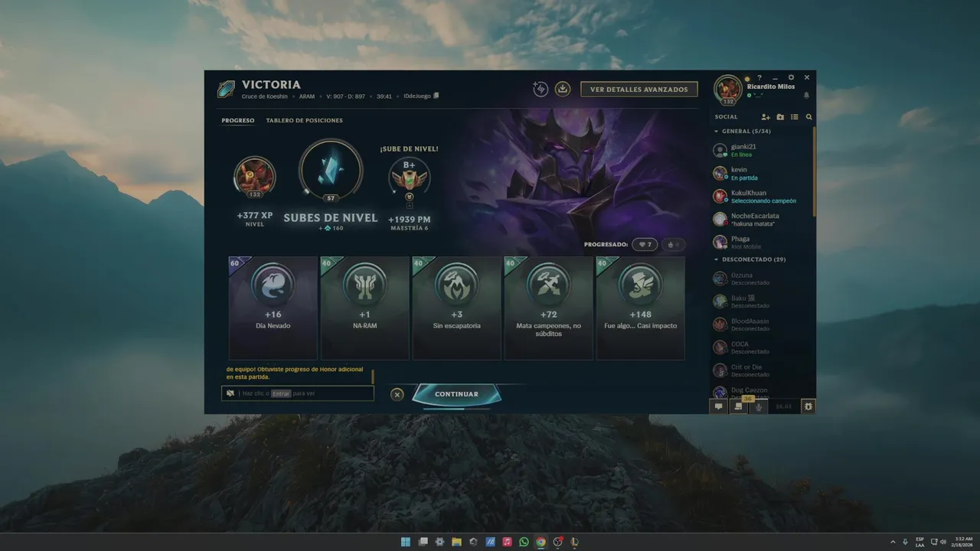This screenshot has width=980, height=551.
Task: Dismiss with the round X button
Action: [397, 395]
